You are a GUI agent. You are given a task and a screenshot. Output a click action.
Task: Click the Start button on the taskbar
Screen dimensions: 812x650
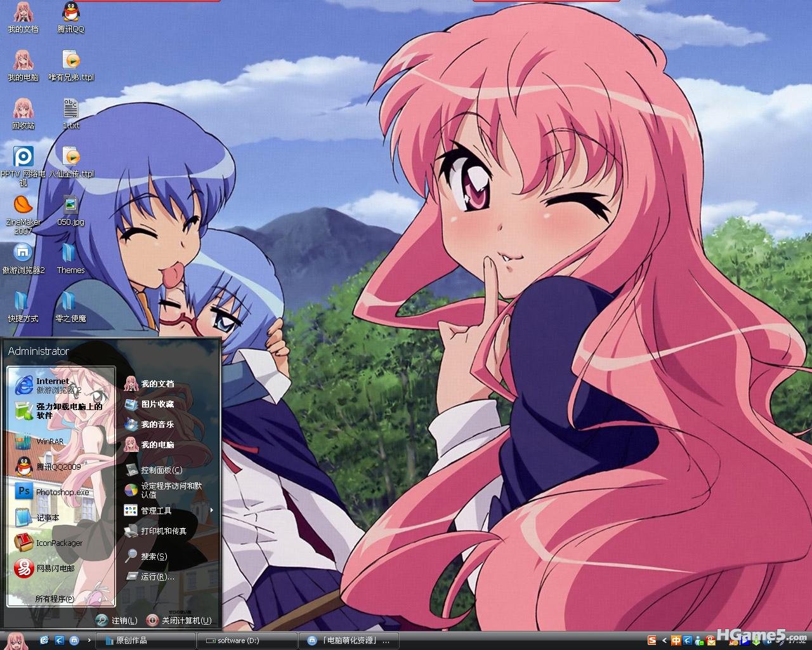click(16, 640)
